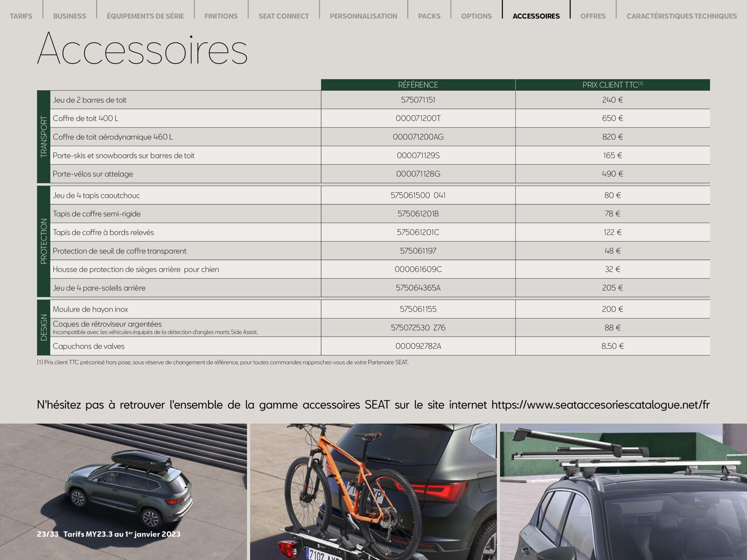
Task: Click the ski rack roof bars photo
Action: click(623, 491)
